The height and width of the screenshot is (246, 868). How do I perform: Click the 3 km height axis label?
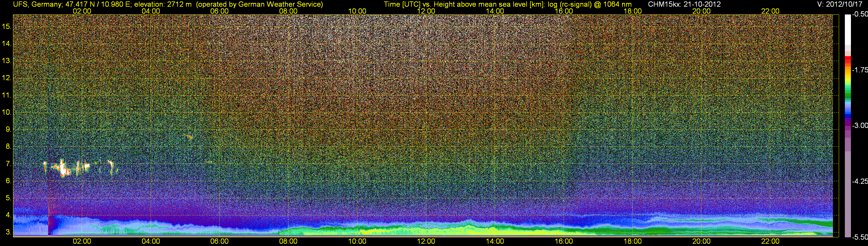coord(8,232)
